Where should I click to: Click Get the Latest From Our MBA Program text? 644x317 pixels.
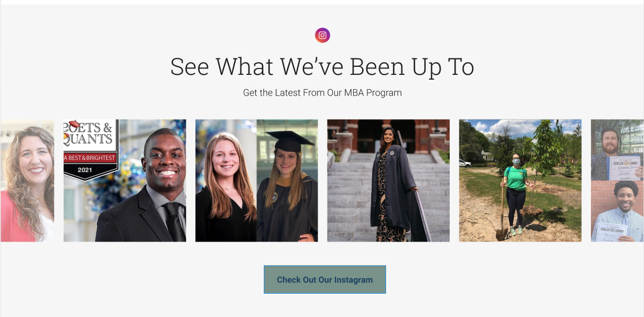click(322, 93)
